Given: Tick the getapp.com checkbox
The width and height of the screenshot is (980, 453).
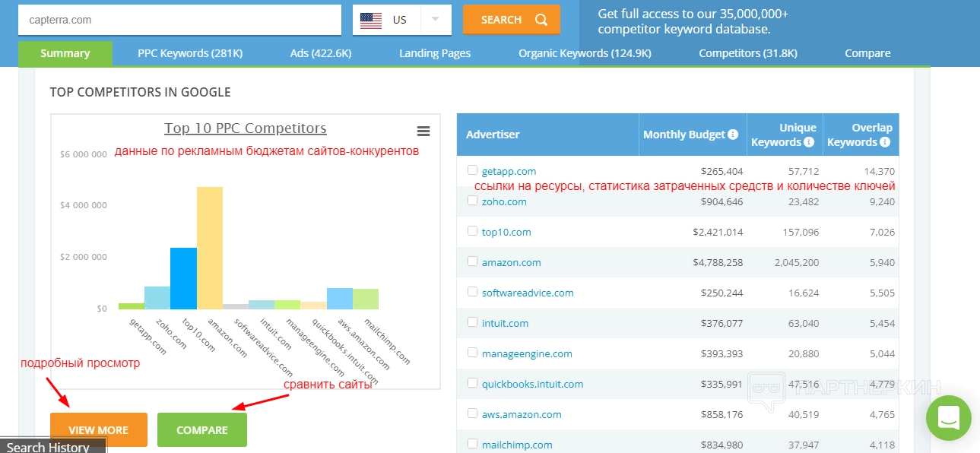Looking at the screenshot, I should 472,170.
